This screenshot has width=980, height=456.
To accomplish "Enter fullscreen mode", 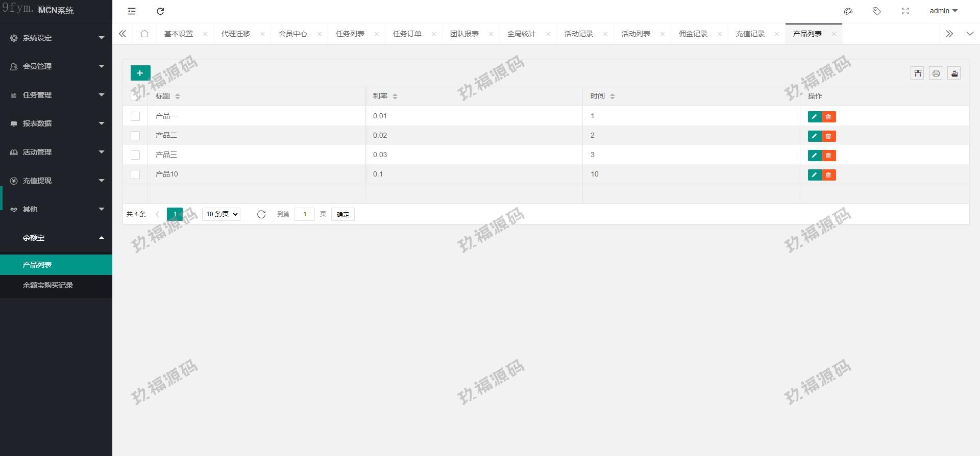I will point(905,11).
